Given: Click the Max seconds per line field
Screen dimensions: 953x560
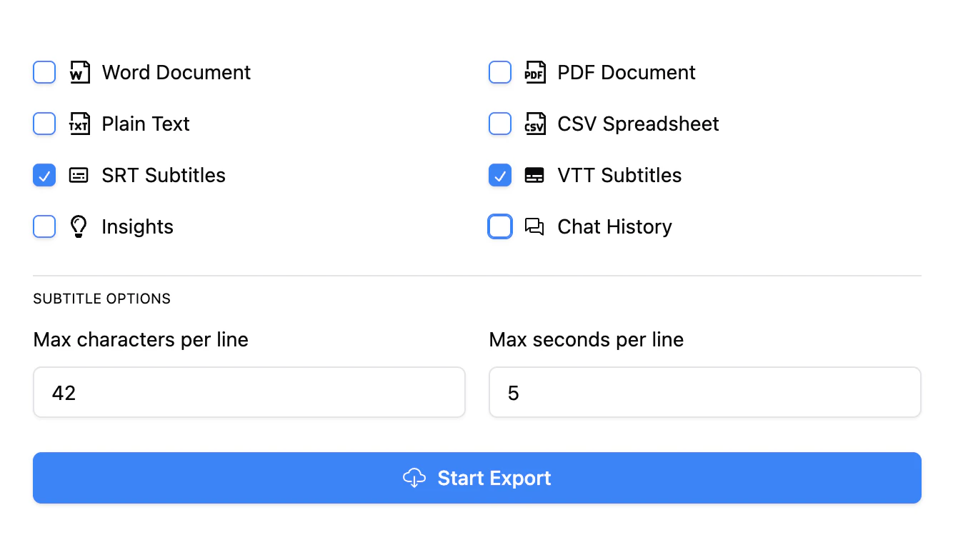Looking at the screenshot, I should (704, 391).
